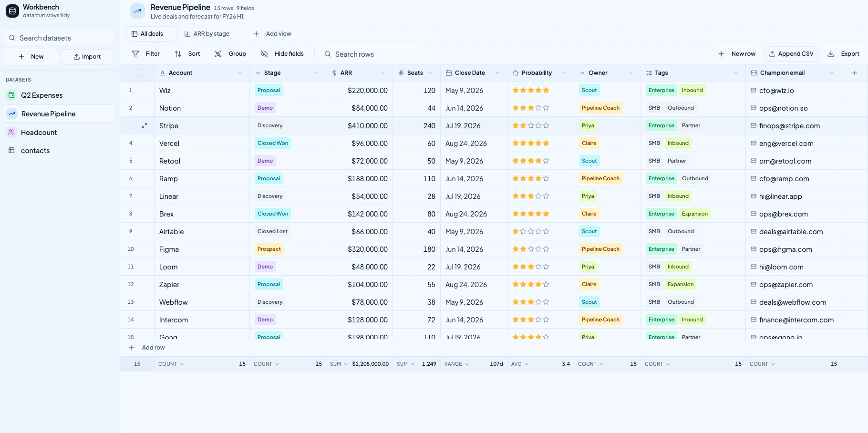Click Wiz's Proposal stage tag
The height and width of the screenshot is (433, 868).
click(269, 90)
